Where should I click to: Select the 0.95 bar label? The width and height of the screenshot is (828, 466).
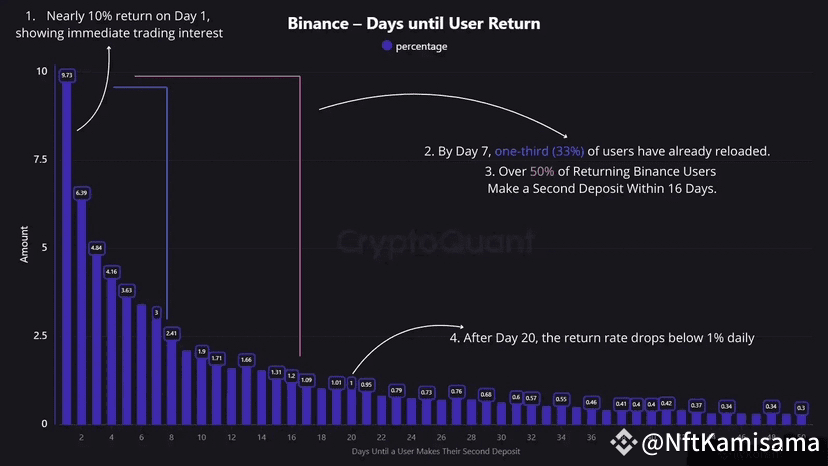tap(366, 384)
